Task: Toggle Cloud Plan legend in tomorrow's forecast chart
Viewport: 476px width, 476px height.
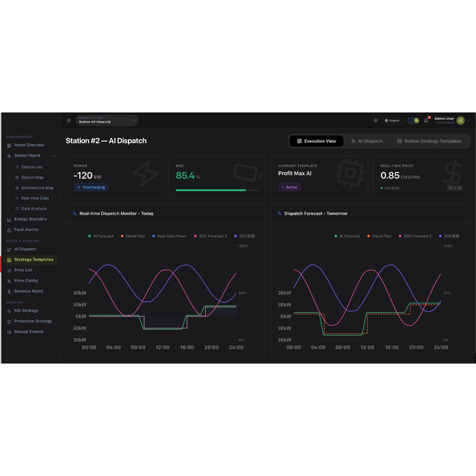Action: [x=379, y=236]
